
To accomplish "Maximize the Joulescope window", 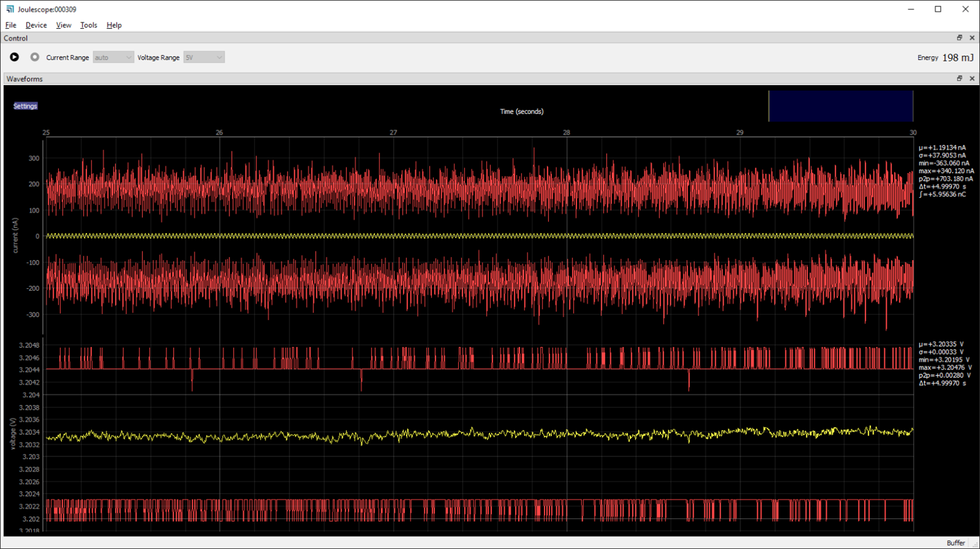I will pyautogui.click(x=938, y=9).
